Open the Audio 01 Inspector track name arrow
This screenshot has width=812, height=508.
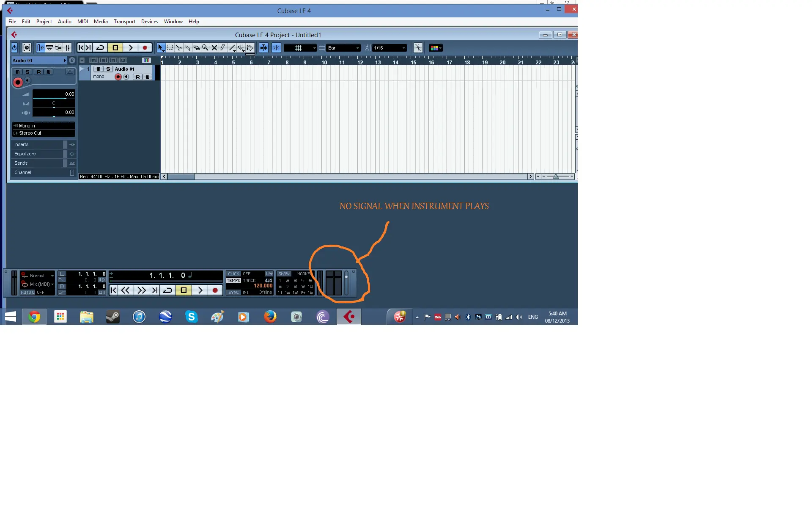tap(65, 61)
